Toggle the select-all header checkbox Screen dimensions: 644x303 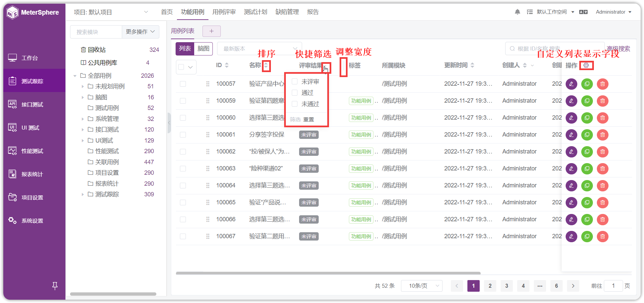click(181, 67)
